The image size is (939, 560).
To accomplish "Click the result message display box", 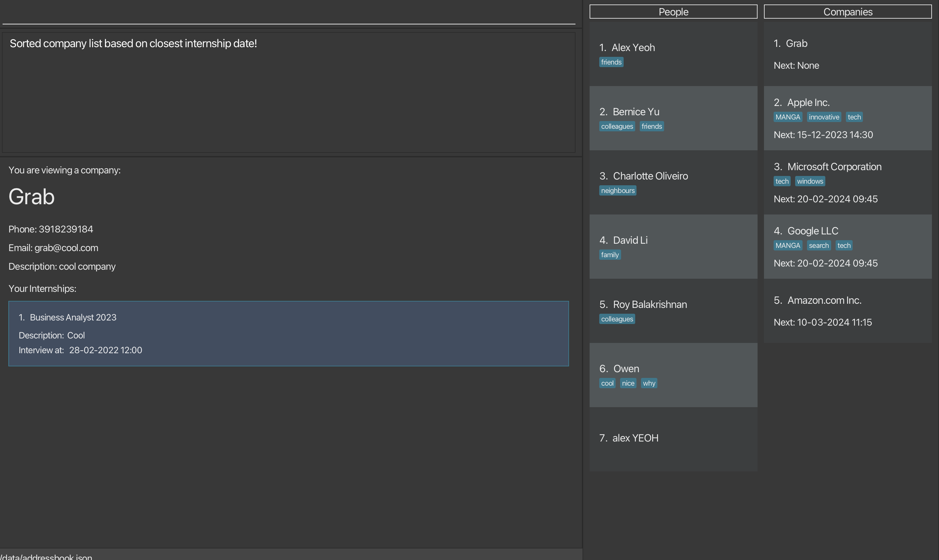I will [x=288, y=92].
